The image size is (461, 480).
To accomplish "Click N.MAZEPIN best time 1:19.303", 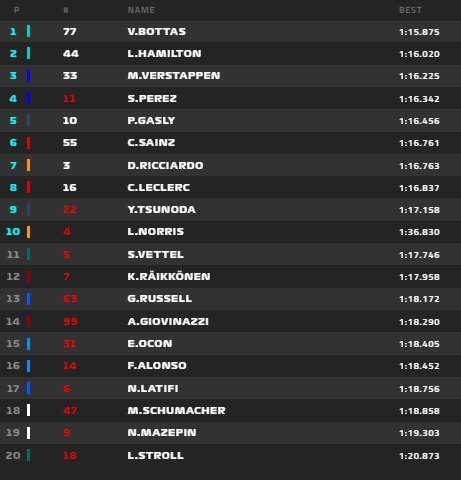I will (419, 433).
